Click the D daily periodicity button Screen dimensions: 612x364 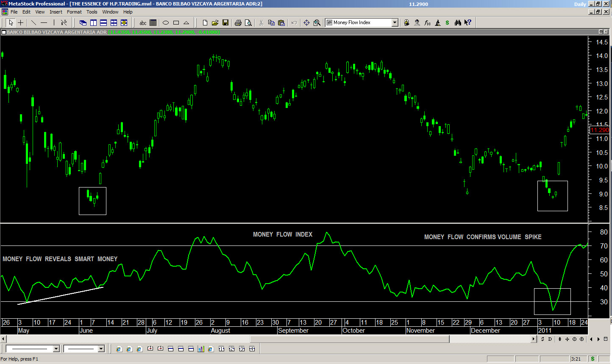[x=550, y=339]
